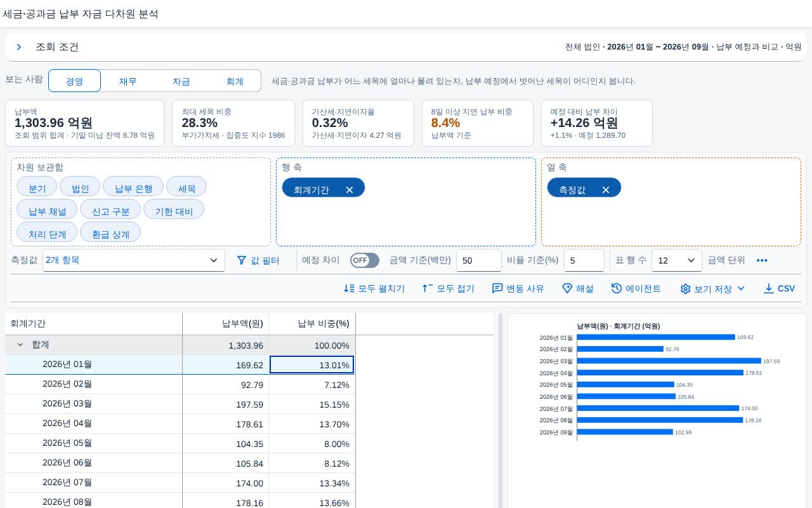Download the table as CSV
Viewport: 812px width, 508px height.
(x=779, y=288)
